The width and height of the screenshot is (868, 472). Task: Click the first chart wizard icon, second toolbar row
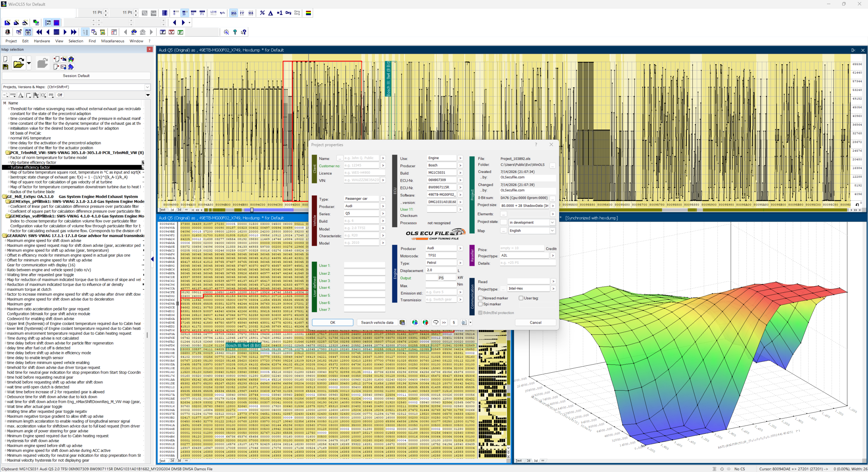pyautogui.click(x=7, y=23)
